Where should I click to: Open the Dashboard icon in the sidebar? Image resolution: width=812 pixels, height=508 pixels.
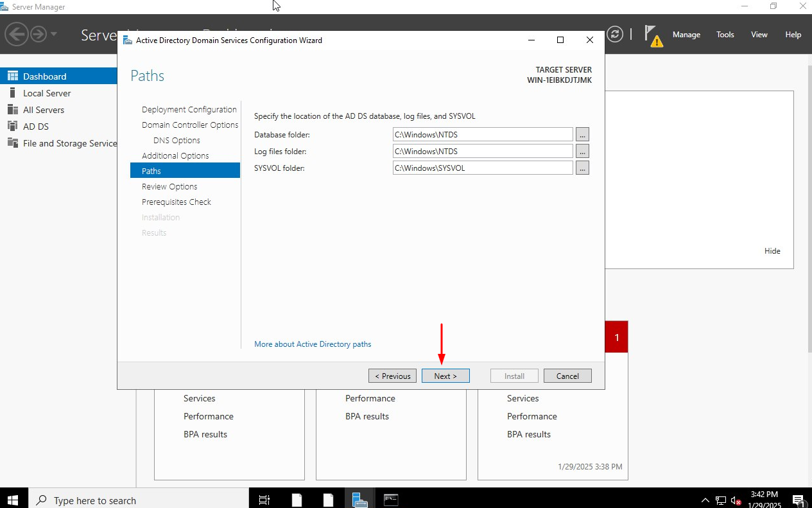(x=12, y=76)
